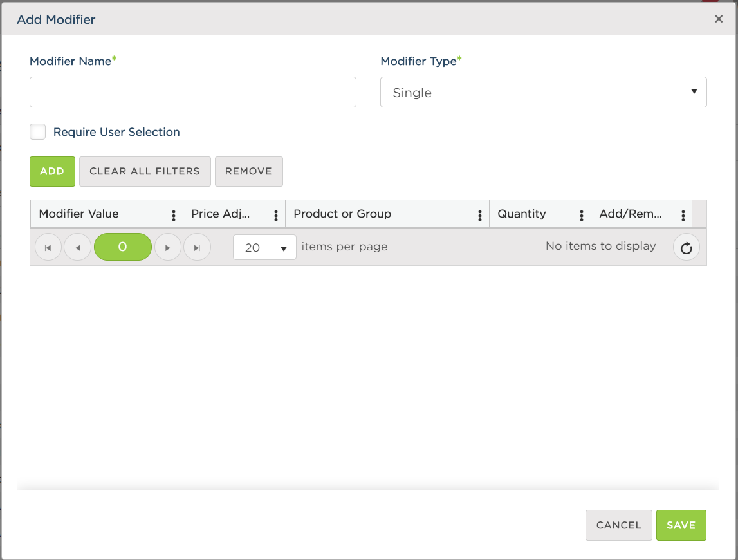Open Add/Remove column options menu
Viewport: 738px width, 560px height.
(x=683, y=215)
